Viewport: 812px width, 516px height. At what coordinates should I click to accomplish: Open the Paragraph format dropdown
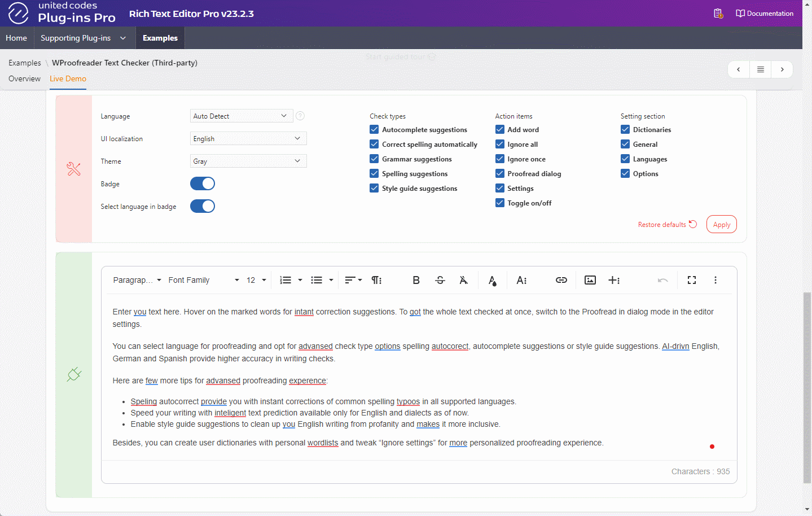click(x=137, y=280)
